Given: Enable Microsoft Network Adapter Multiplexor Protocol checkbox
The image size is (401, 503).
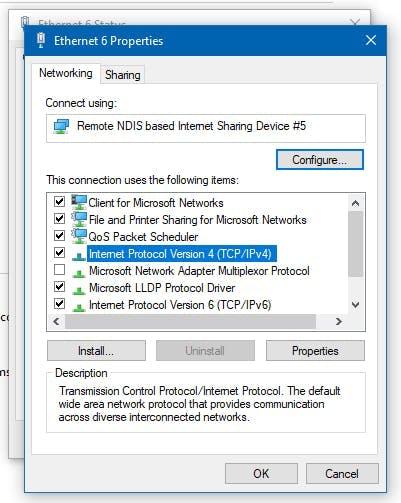Looking at the screenshot, I should tap(59, 270).
